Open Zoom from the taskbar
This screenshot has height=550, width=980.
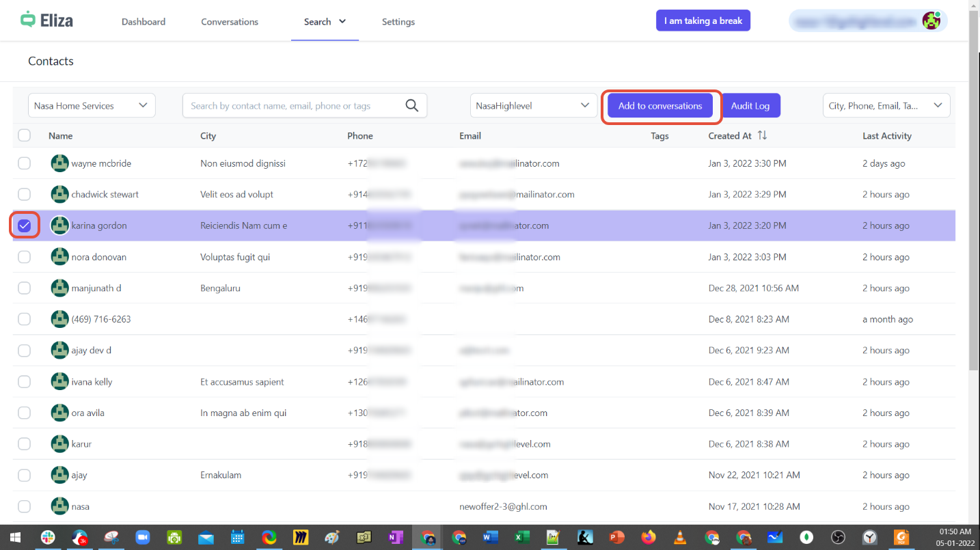tap(142, 538)
